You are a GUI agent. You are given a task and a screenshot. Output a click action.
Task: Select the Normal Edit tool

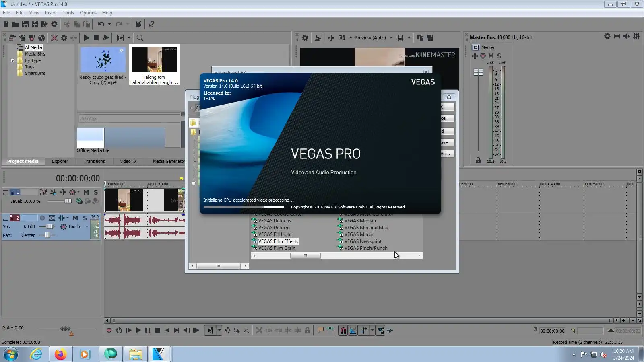point(211,331)
